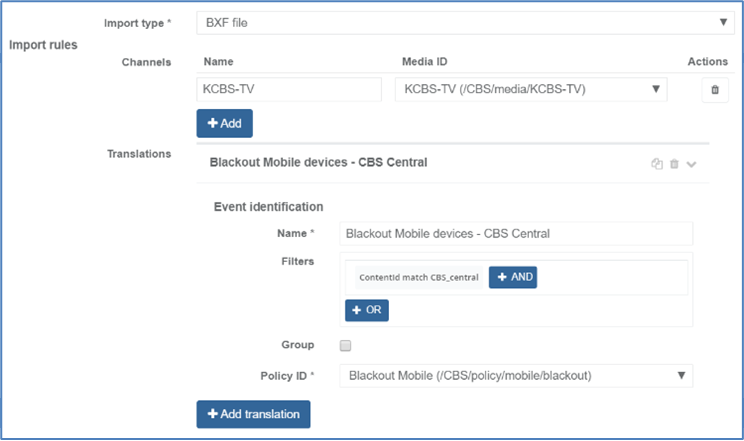Viewport: 744px width, 441px height.
Task: Click the Event identification heading
Action: pos(269,207)
